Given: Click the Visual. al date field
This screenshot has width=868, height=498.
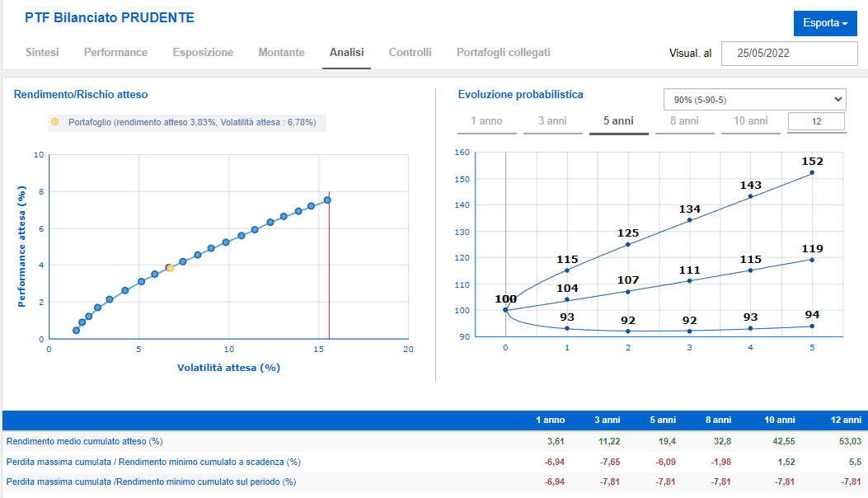Looking at the screenshot, I should (x=790, y=53).
